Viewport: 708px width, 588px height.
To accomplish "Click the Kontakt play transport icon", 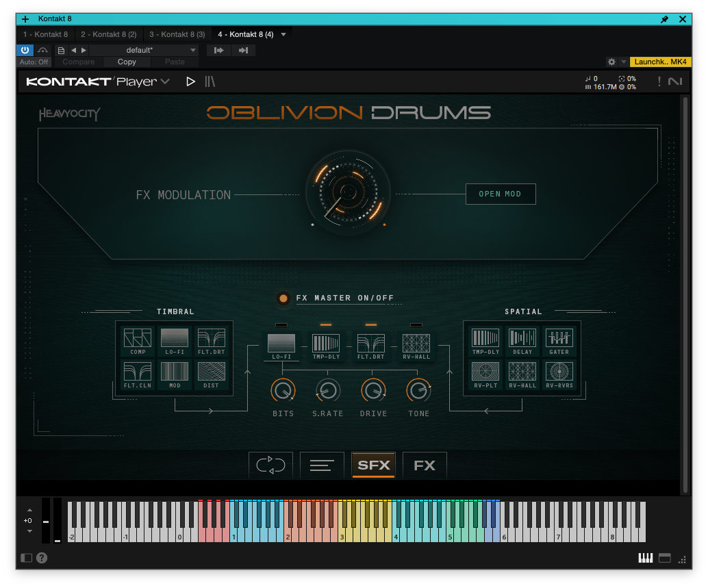I will tap(190, 81).
